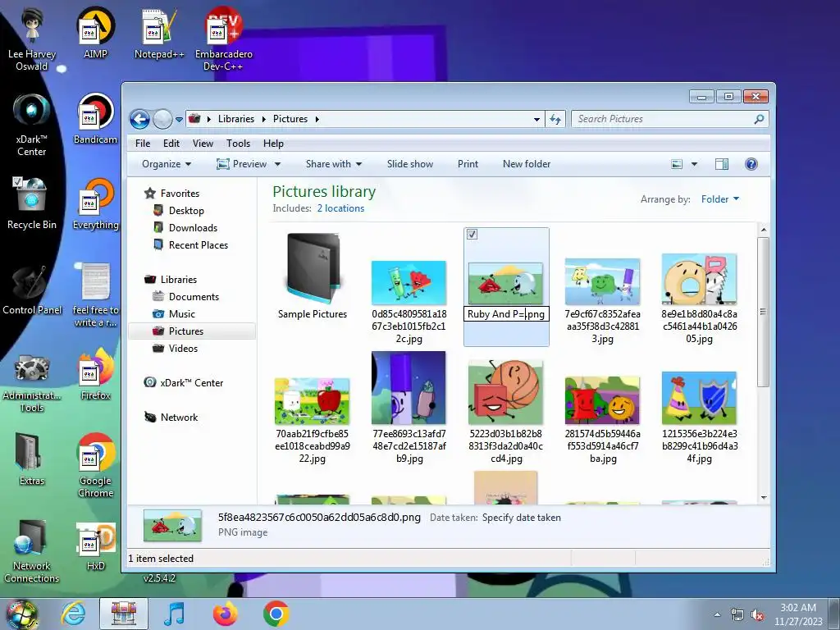This screenshot has width=840, height=630.
Task: Select thumbnail 7e9cf67c8352afea...jpg
Action: [x=602, y=302]
